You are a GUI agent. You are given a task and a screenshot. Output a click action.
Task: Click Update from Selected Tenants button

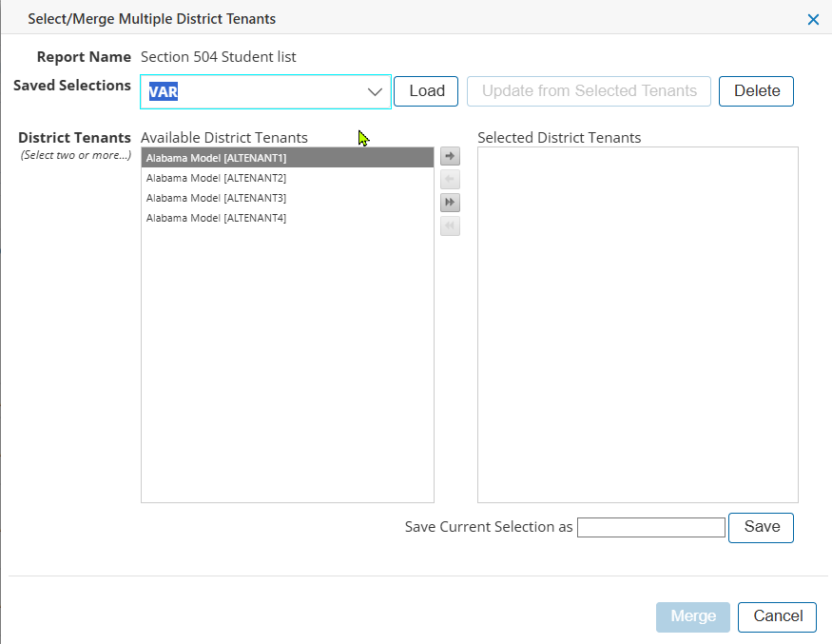pyautogui.click(x=589, y=91)
